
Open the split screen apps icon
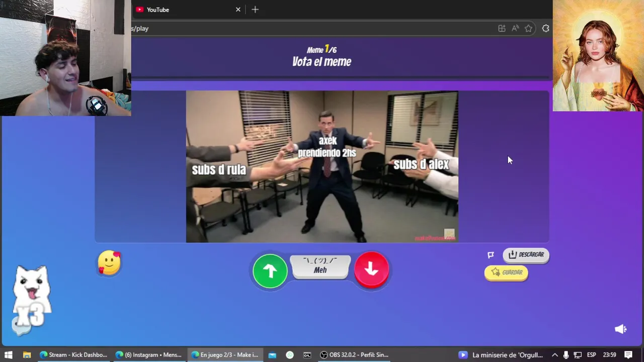pos(502,29)
